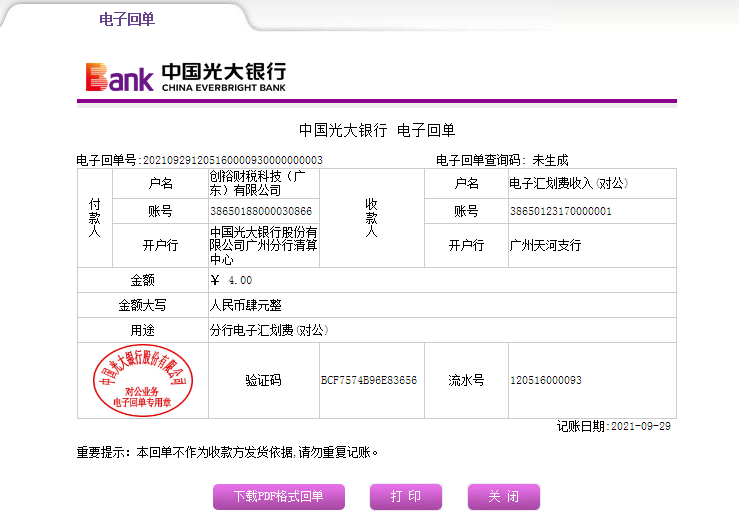The height and width of the screenshot is (523, 739).
Task: Click the amount in words 人民币肆元整
Action: coord(245,305)
